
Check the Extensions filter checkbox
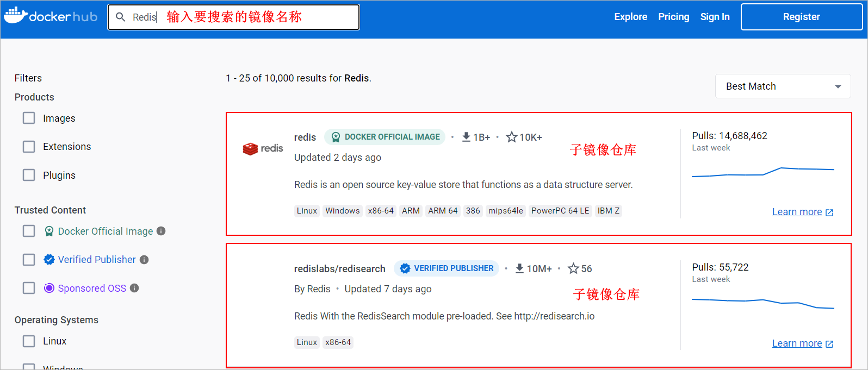point(29,147)
